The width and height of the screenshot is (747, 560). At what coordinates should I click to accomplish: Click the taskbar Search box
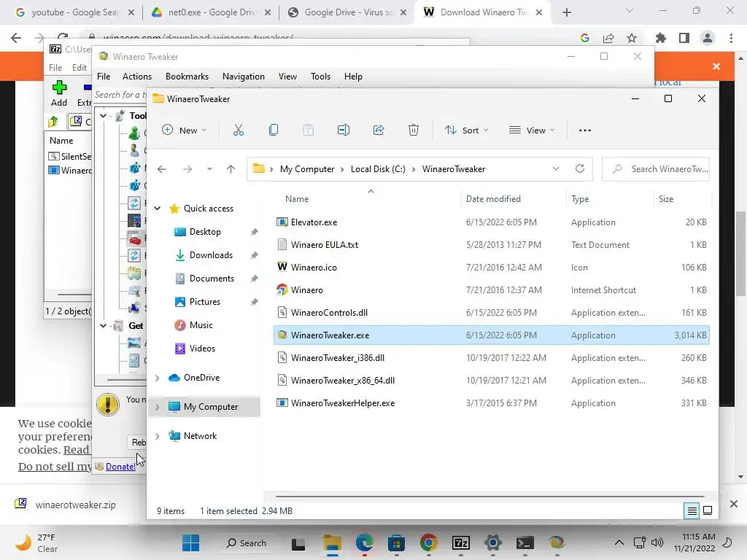pos(245,542)
